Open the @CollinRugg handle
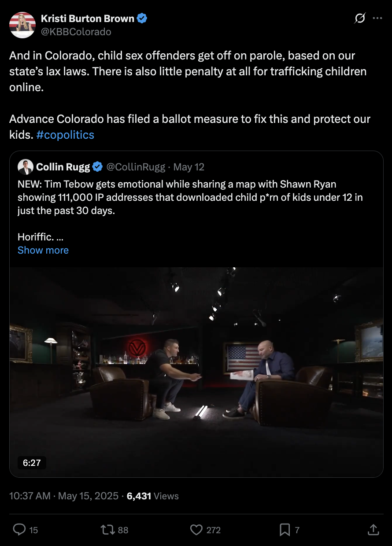Screen dimensions: 392x546 point(136,167)
